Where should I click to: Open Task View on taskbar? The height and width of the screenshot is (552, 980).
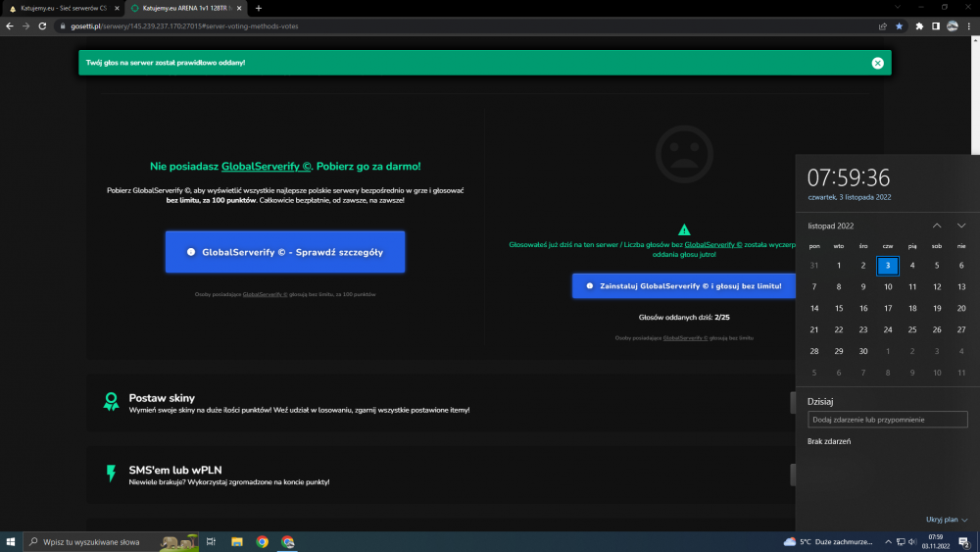[x=212, y=542]
